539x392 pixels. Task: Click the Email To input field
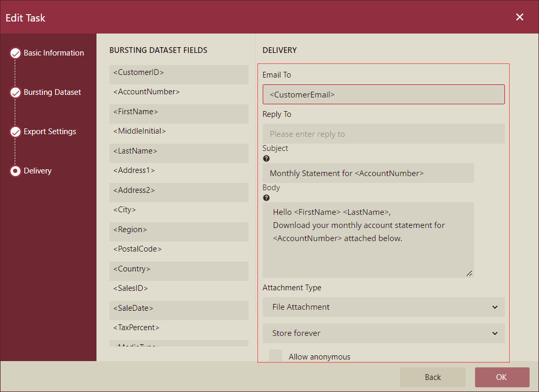[x=383, y=94]
